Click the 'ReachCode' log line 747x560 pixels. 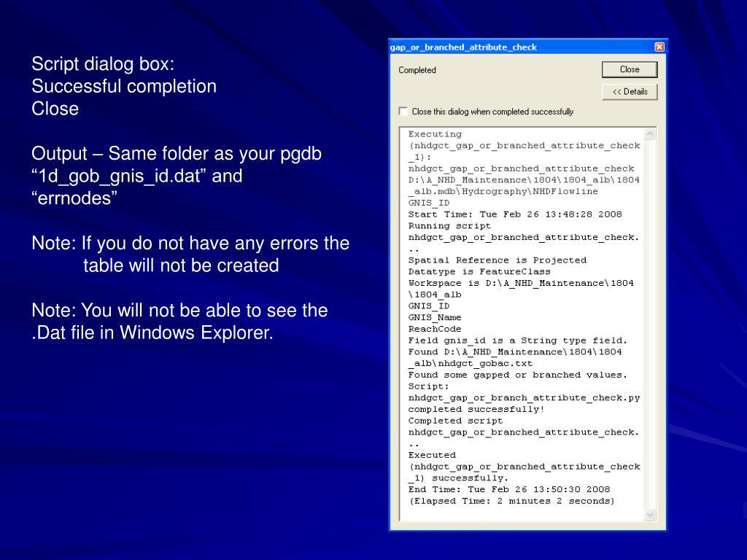(x=435, y=329)
